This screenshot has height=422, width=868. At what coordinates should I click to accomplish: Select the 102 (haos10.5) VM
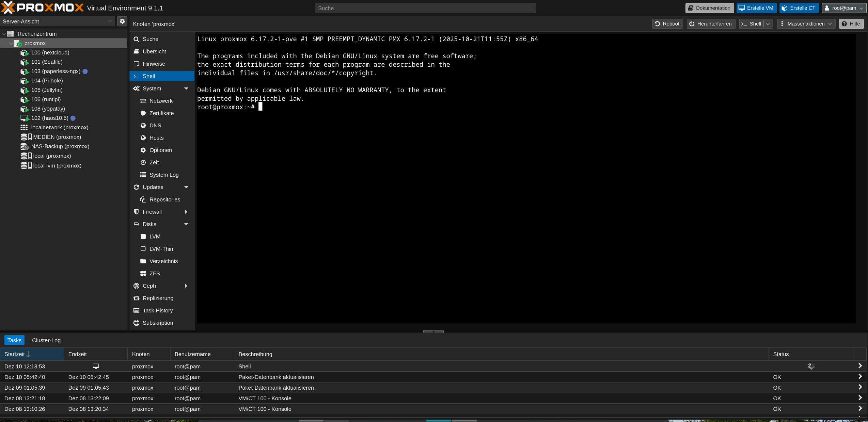coord(50,118)
